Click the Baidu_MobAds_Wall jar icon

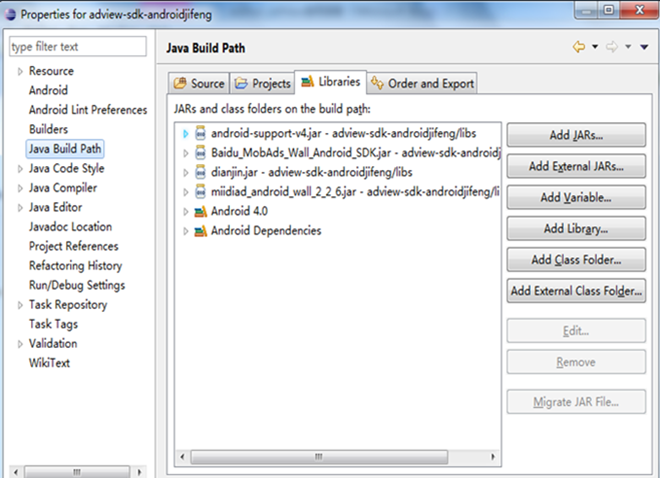point(200,153)
